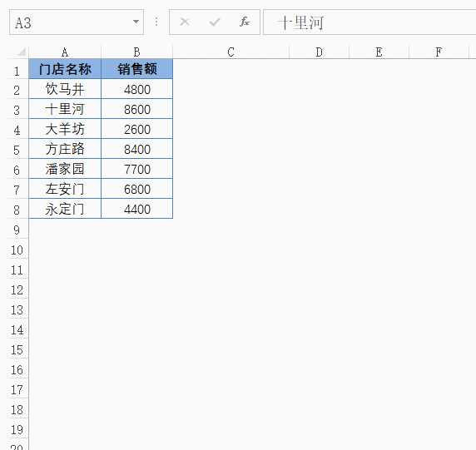Select the cell 潘家园

[x=65, y=169]
